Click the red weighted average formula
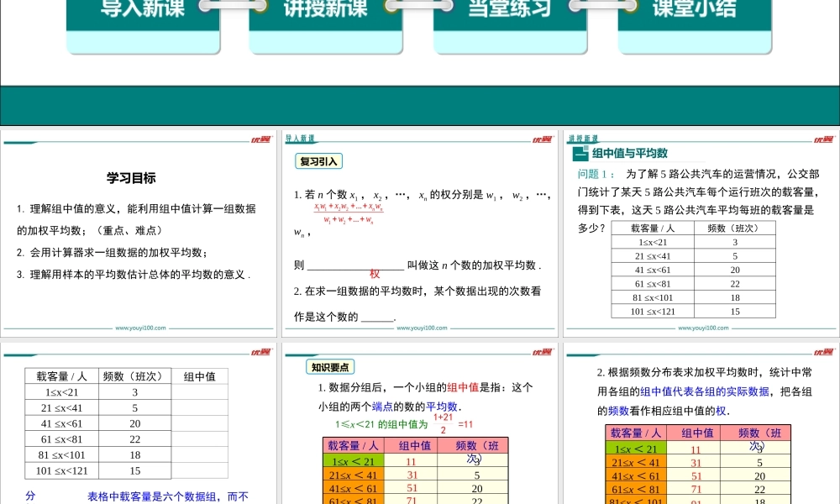This screenshot has height=504, width=840. (349, 213)
